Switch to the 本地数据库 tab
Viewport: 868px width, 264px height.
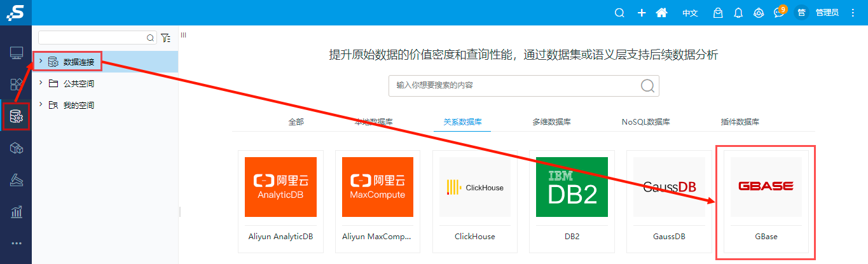[373, 122]
